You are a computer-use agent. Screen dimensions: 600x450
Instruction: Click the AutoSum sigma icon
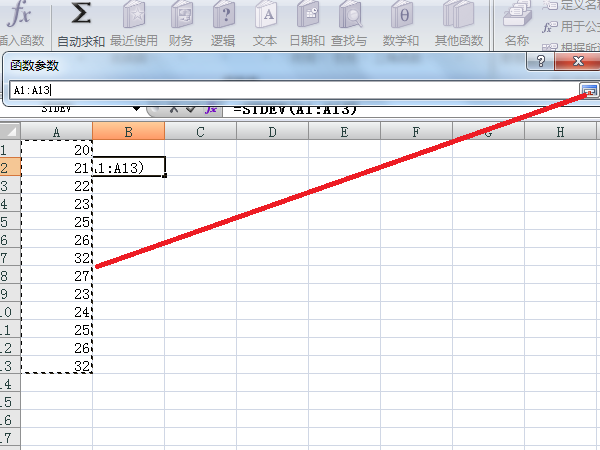pyautogui.click(x=82, y=16)
